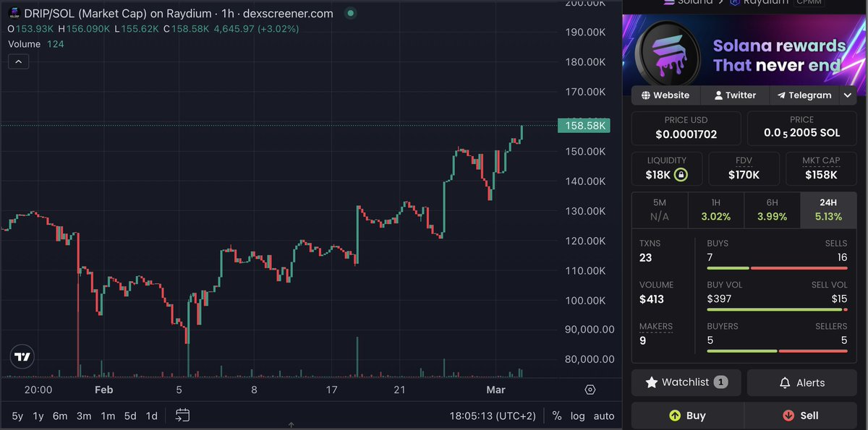
Task: Select the 5M stats tab
Action: [660, 210]
